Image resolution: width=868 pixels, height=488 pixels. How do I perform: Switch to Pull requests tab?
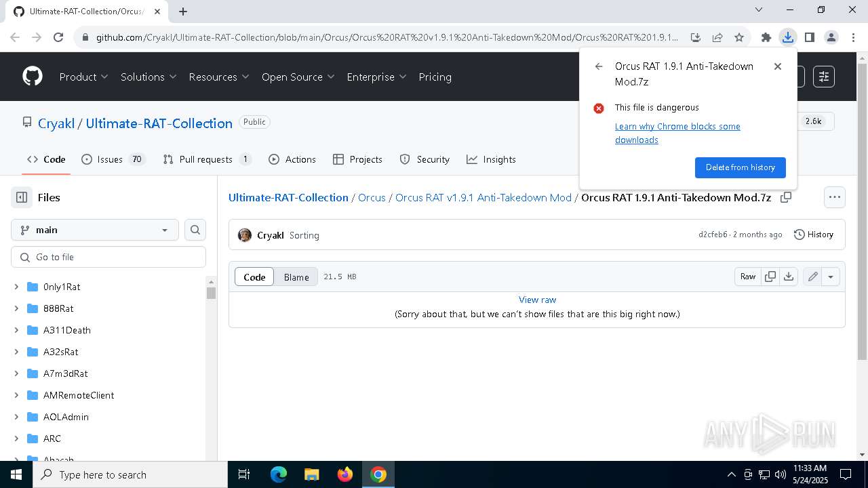coord(207,159)
